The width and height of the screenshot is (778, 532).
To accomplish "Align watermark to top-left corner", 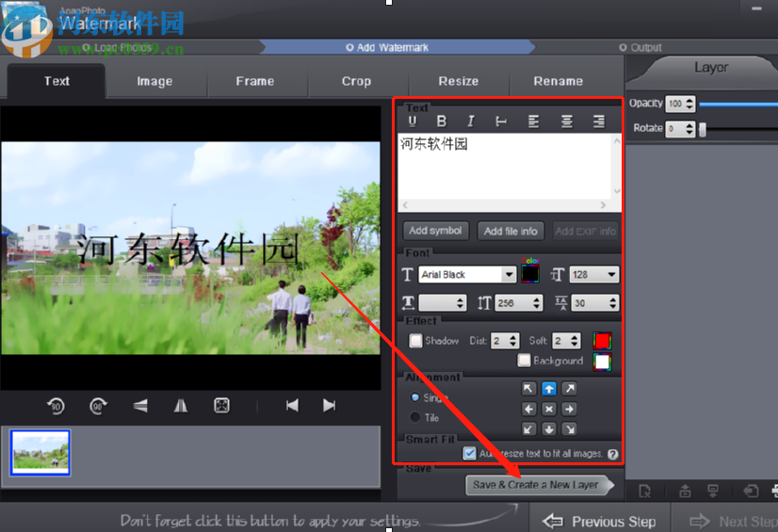I will 528,389.
